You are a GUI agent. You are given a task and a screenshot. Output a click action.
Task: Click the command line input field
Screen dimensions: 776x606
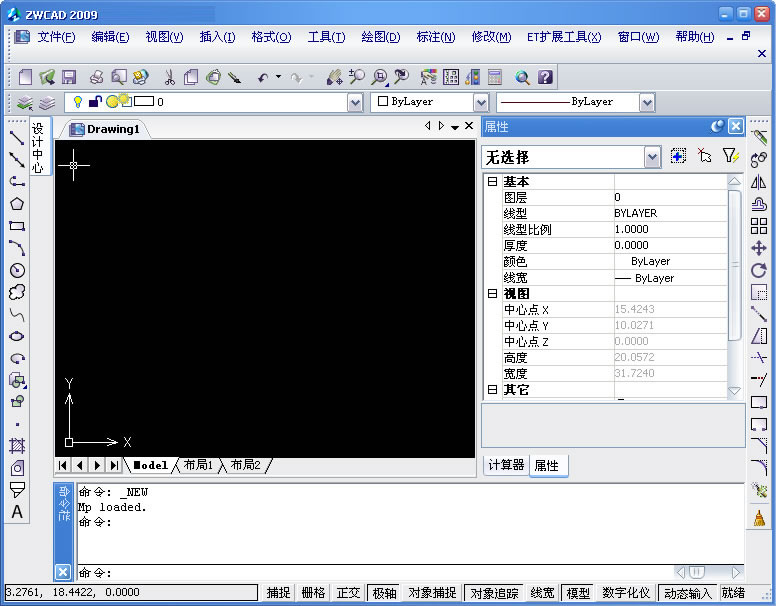click(x=370, y=573)
